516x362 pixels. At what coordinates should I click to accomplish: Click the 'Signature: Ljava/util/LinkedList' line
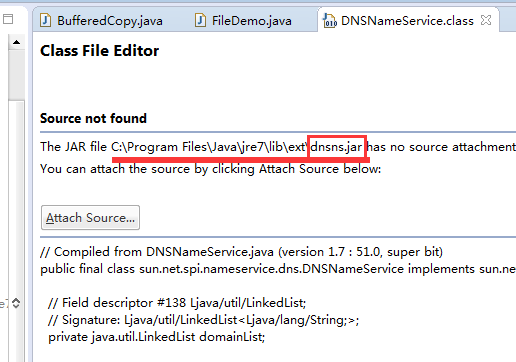tap(203, 320)
